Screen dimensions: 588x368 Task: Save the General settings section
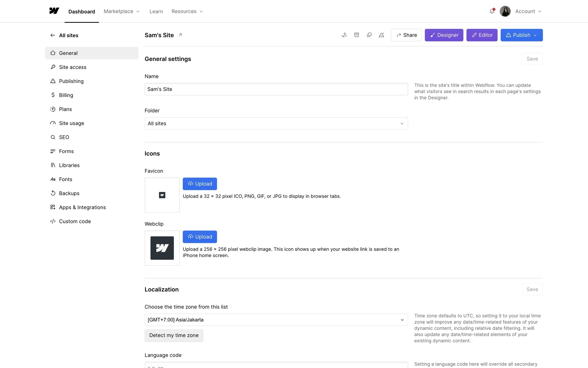coord(532,59)
